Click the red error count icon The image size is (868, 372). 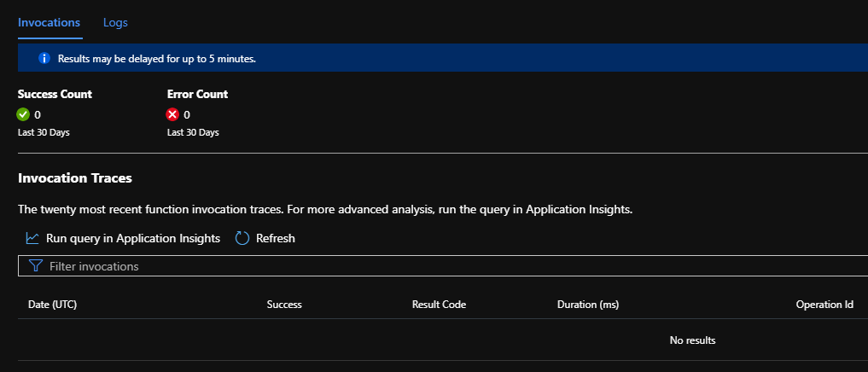pyautogui.click(x=172, y=114)
